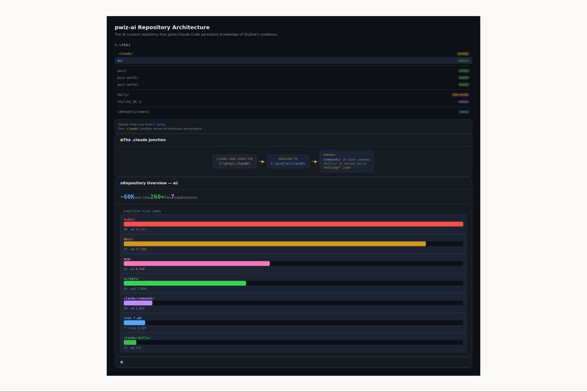This screenshot has width=587, height=392.
Task: Click the red todos/ progress bar
Action: (293, 224)
